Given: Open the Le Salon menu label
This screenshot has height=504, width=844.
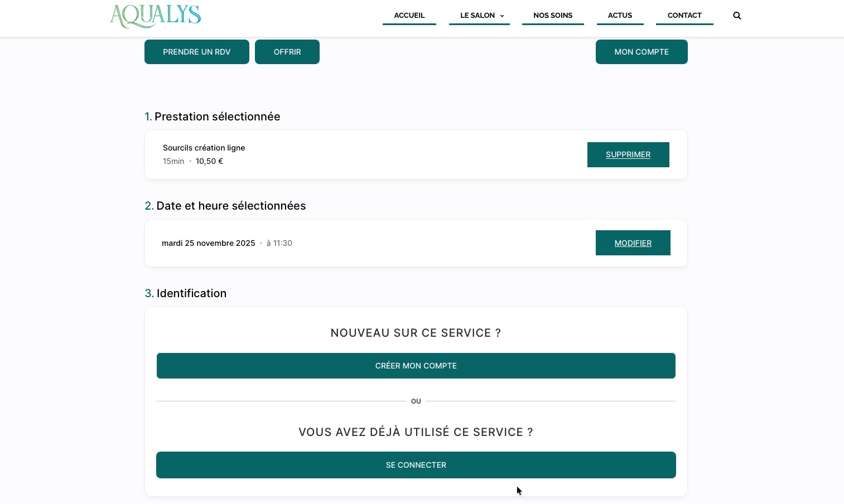Looking at the screenshot, I should (x=477, y=16).
